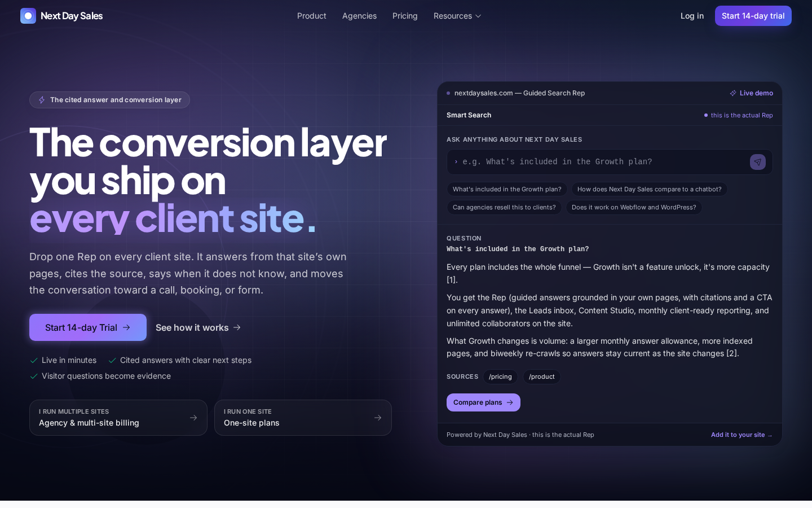The height and width of the screenshot is (508, 812).
Task: Click Start 14-day trial in header
Action: point(753,16)
